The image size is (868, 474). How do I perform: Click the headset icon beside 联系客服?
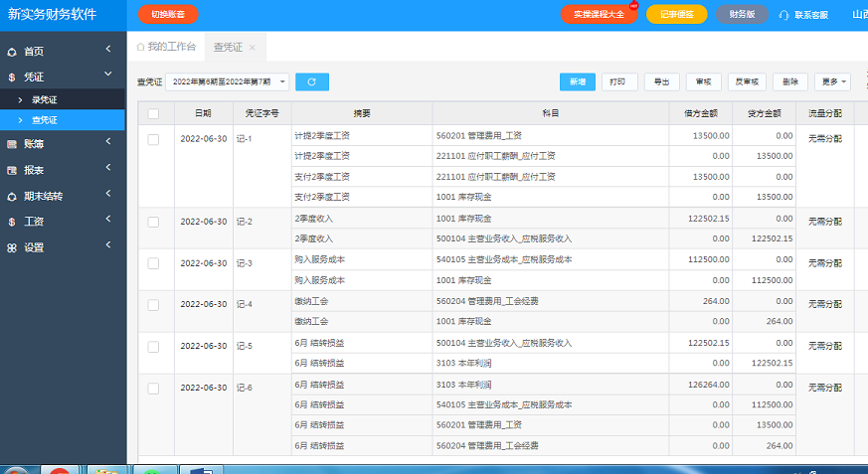coord(783,15)
